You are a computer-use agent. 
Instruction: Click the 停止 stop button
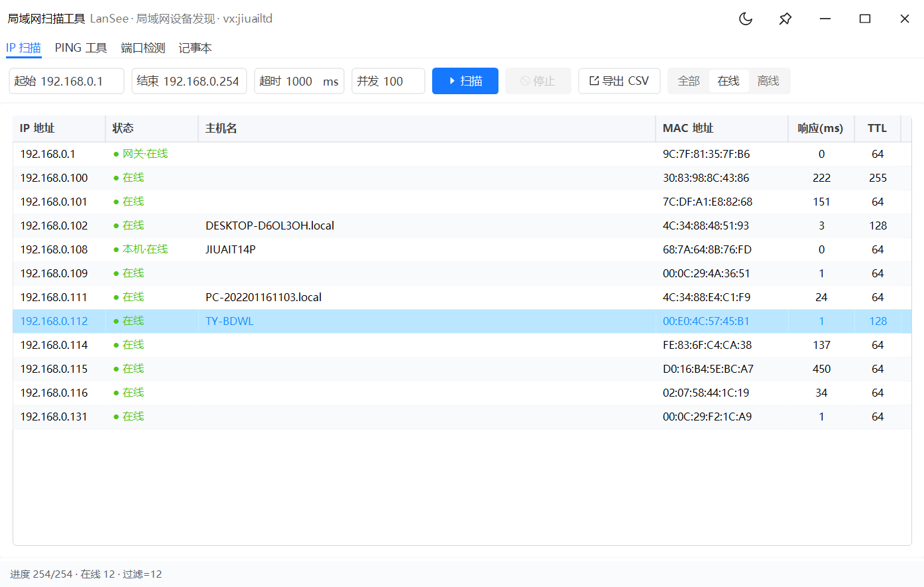pyautogui.click(x=538, y=81)
